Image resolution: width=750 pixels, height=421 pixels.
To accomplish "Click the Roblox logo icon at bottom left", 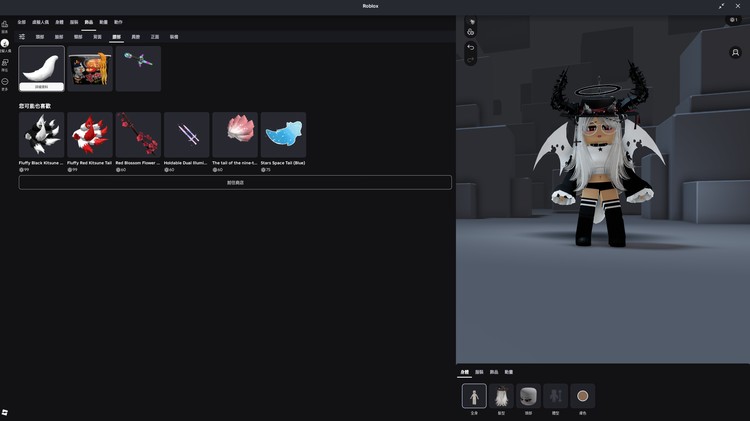I will tap(5, 412).
